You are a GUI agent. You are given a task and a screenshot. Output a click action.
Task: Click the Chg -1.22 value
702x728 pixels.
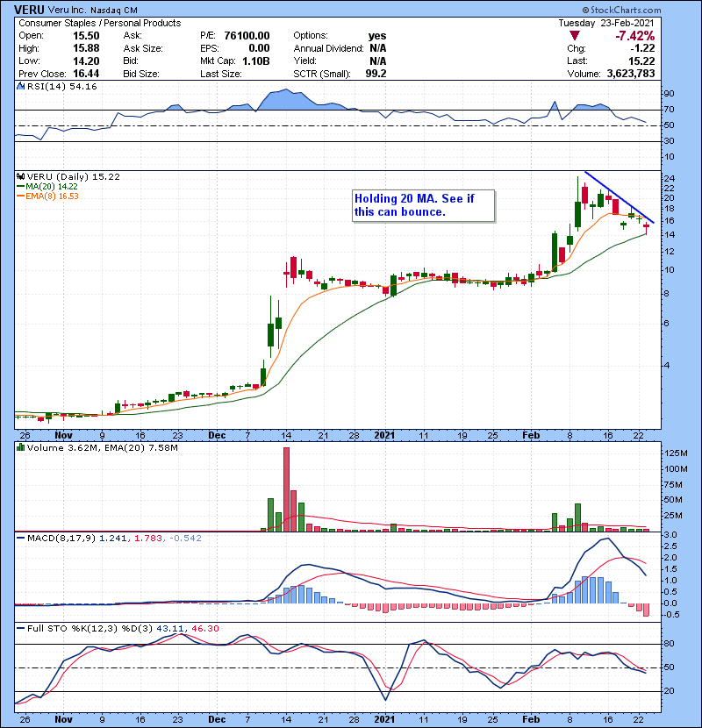(642, 48)
